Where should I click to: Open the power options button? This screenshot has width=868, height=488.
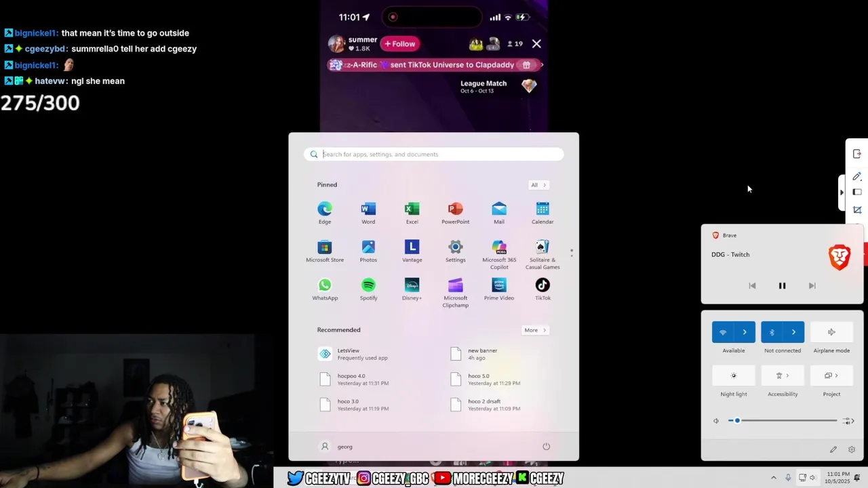[546, 447]
